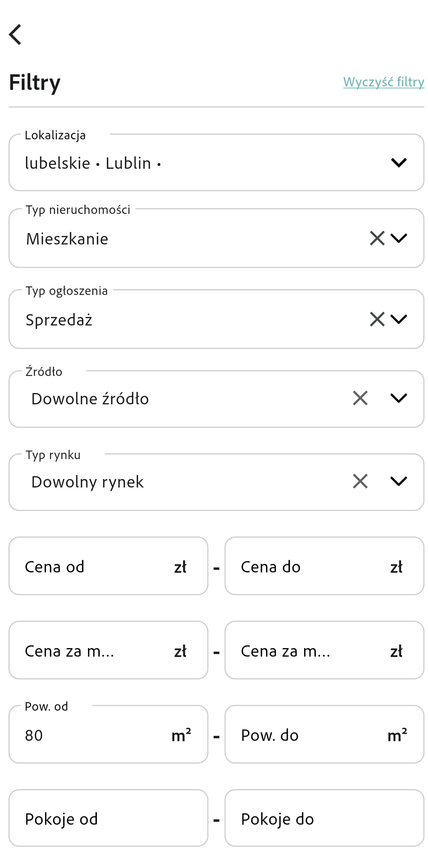The image size is (428, 868).
Task: Clear the Dowolne źródło source selection
Action: tap(360, 398)
